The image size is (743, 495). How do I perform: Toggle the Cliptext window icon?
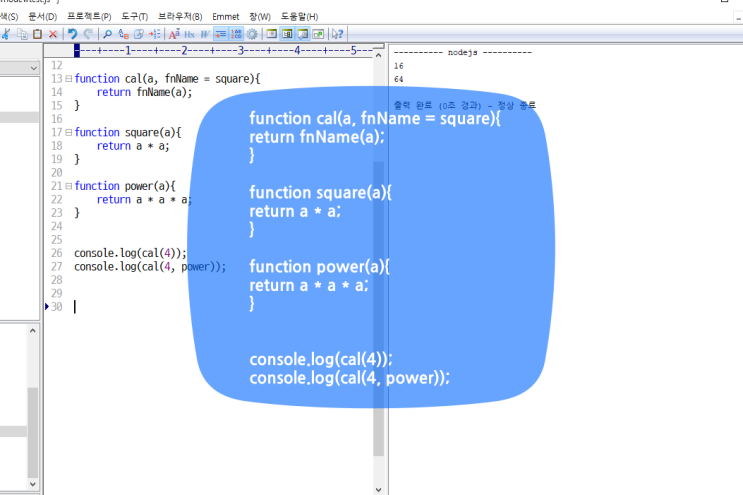[287, 34]
